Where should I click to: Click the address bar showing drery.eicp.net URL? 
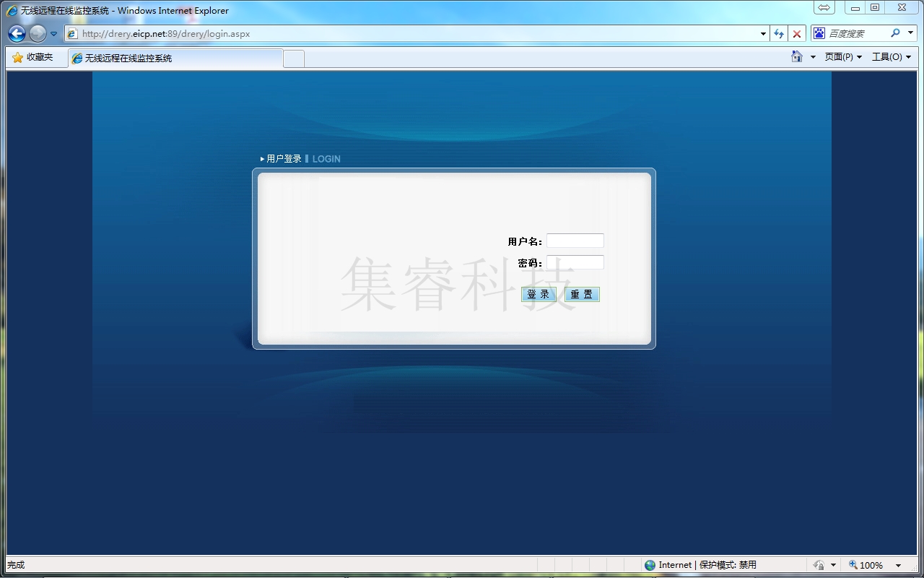(411, 33)
